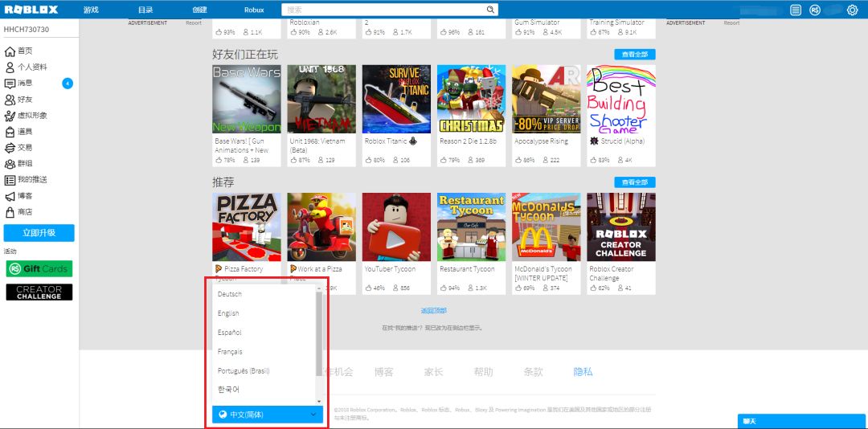
Task: Select English from language list
Action: [x=228, y=313]
